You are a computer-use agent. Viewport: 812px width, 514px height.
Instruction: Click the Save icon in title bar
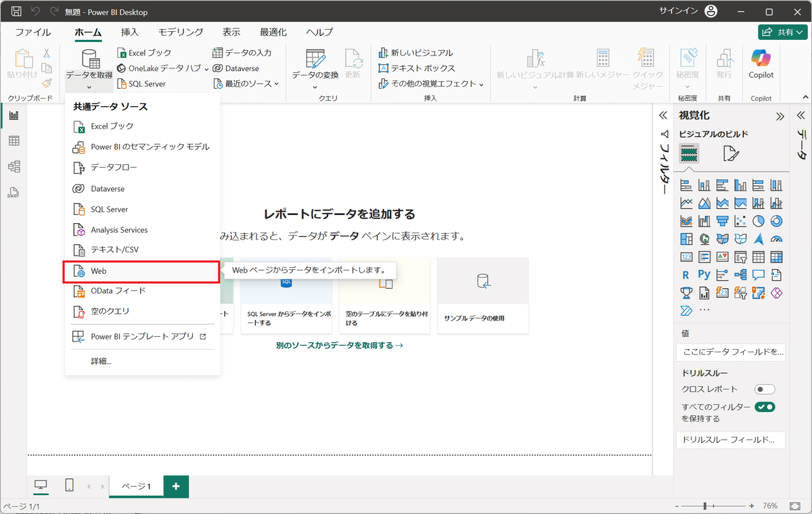click(17, 12)
